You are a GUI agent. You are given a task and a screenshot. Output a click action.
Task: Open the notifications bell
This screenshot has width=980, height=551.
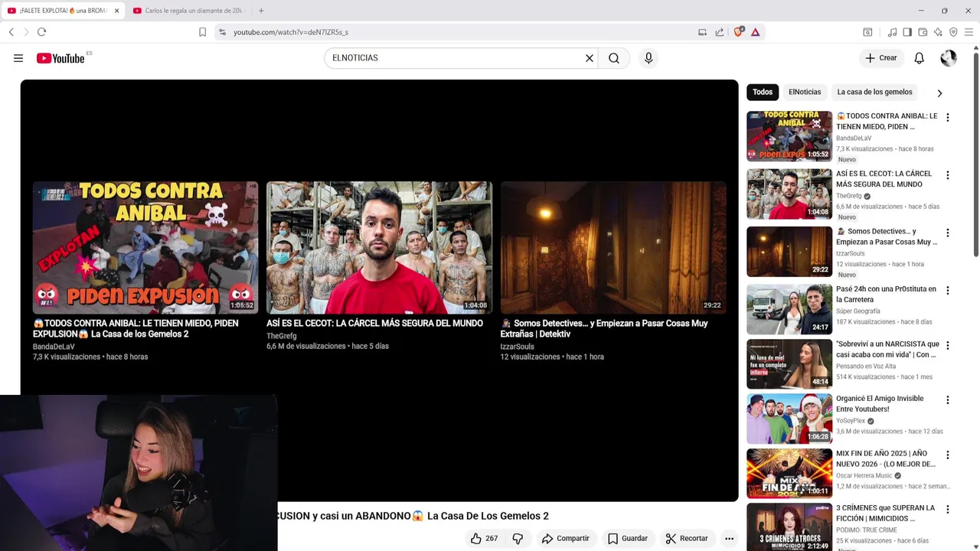click(920, 58)
